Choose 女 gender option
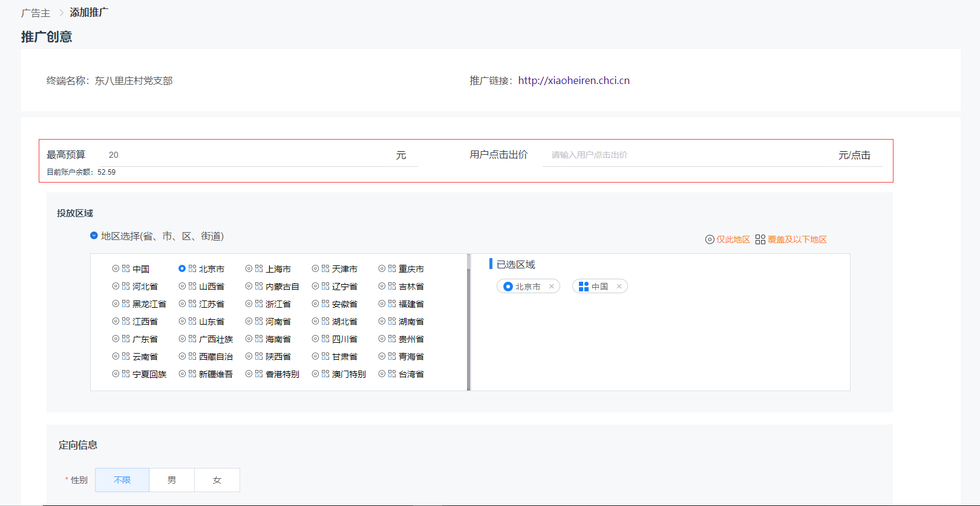 click(217, 480)
